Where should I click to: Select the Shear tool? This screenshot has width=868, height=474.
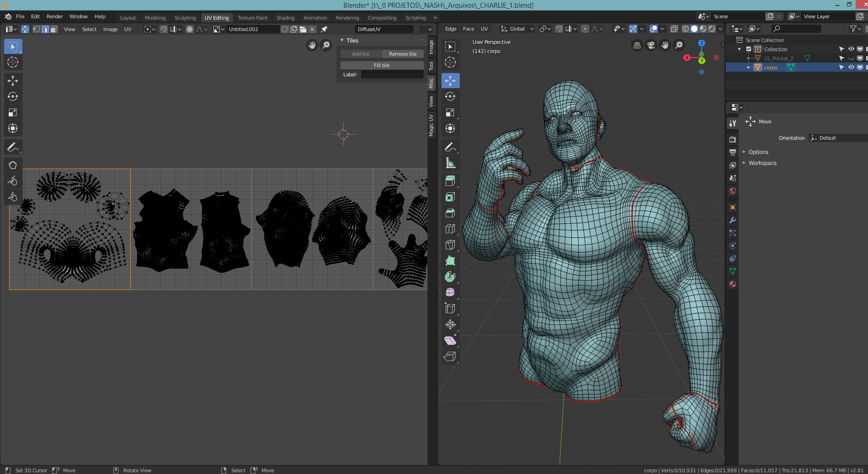coord(450,341)
